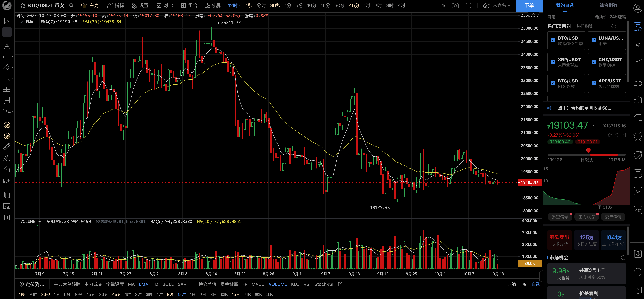This screenshot has width=644, height=299.
Task: Open the 主力跟踪 button
Action: pyautogui.click(x=586, y=217)
